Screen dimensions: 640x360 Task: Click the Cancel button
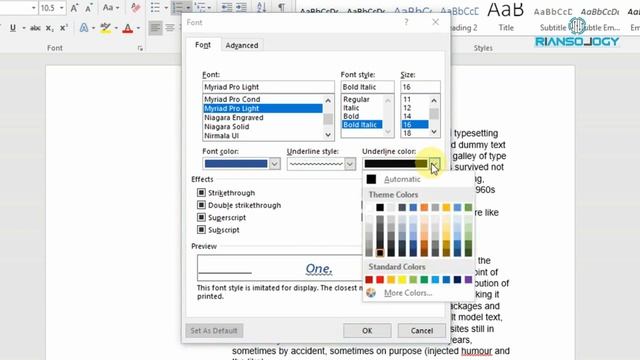(x=422, y=331)
